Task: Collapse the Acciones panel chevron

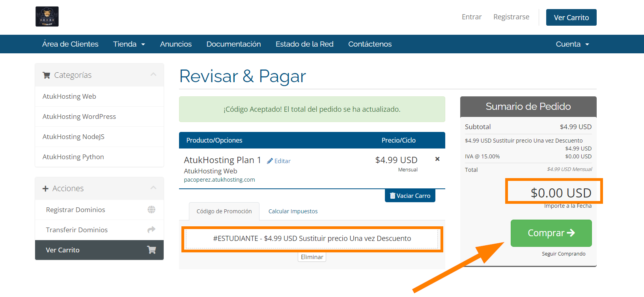Action: [x=153, y=188]
